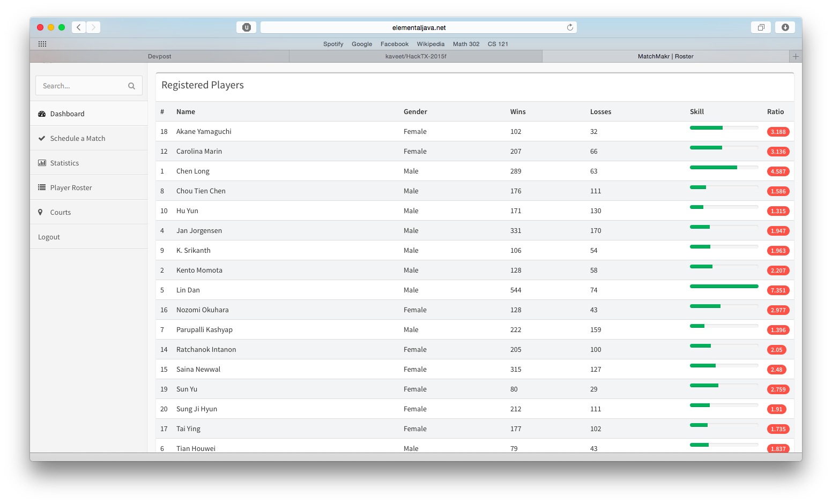Switch to the Devpost tab

tap(160, 56)
